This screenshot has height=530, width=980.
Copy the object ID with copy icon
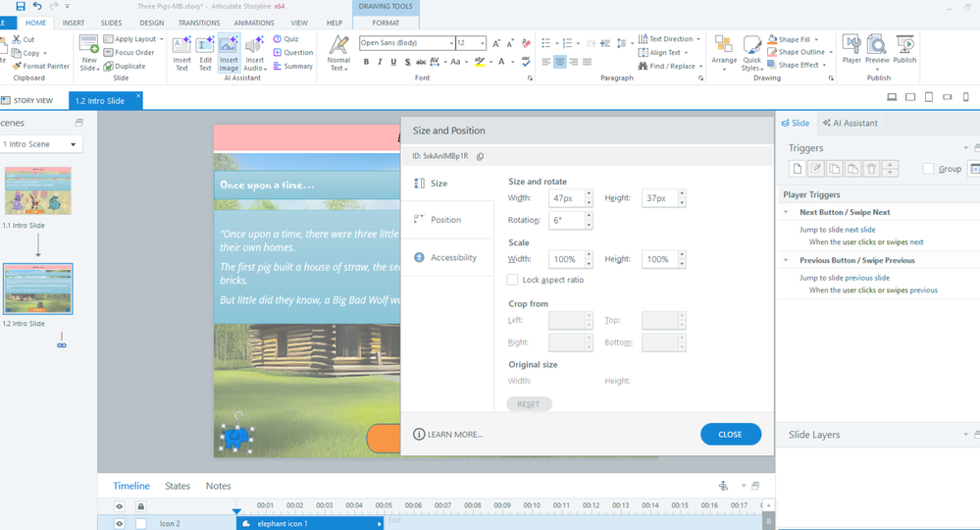(480, 156)
